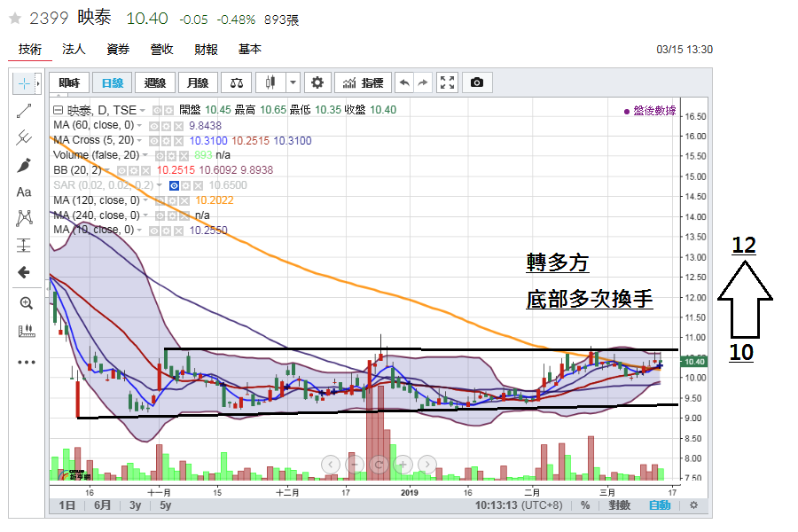Select the 即時 realtime interval
The image size is (798, 532).
69,82
